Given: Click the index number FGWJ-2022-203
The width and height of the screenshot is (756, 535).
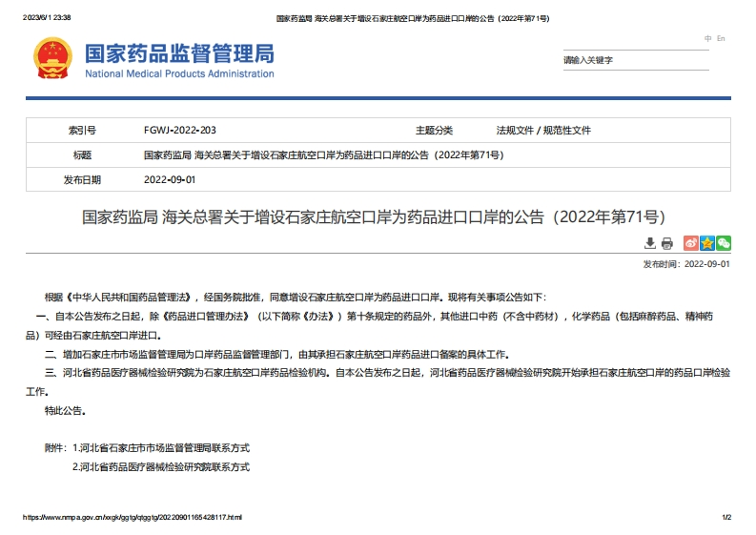Looking at the screenshot, I should pyautogui.click(x=179, y=130).
